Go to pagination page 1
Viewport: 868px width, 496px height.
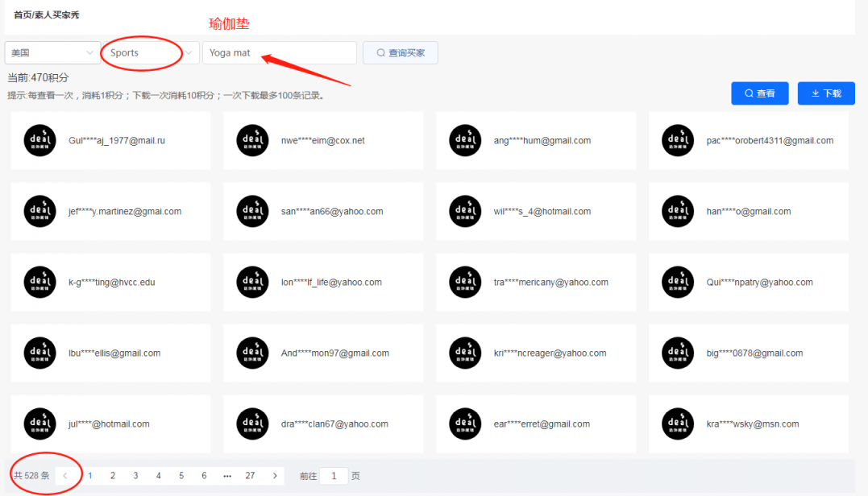pos(90,476)
